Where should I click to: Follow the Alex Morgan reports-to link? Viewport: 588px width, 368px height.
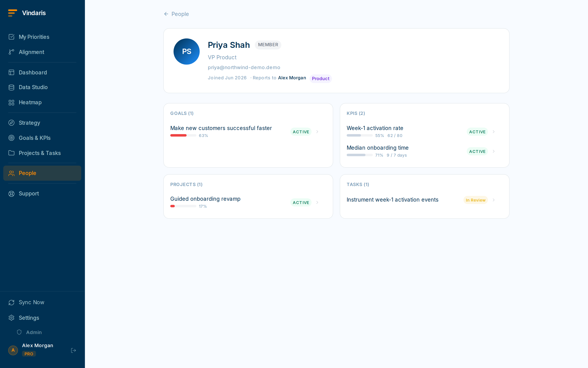click(292, 78)
